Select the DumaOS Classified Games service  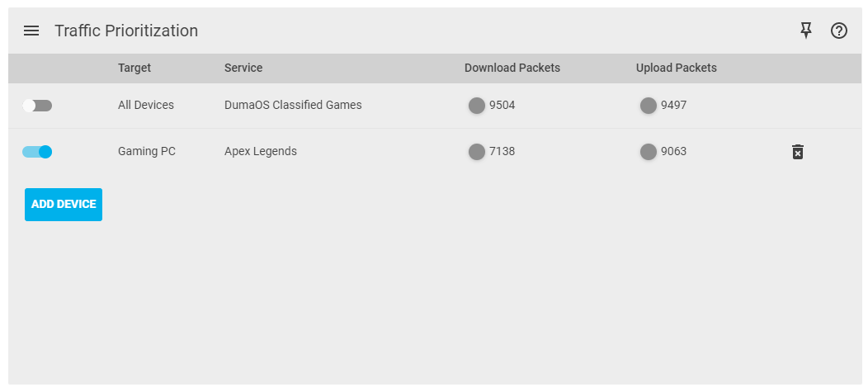[293, 105]
